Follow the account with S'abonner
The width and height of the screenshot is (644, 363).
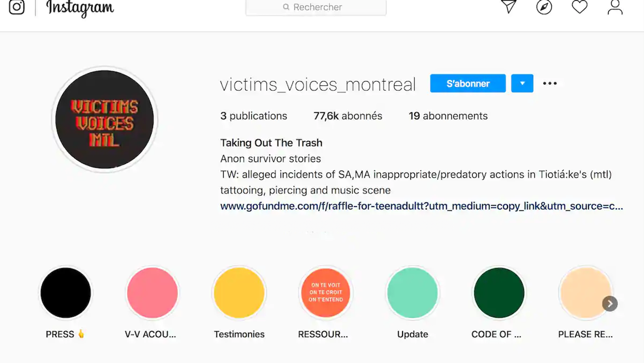click(x=468, y=83)
